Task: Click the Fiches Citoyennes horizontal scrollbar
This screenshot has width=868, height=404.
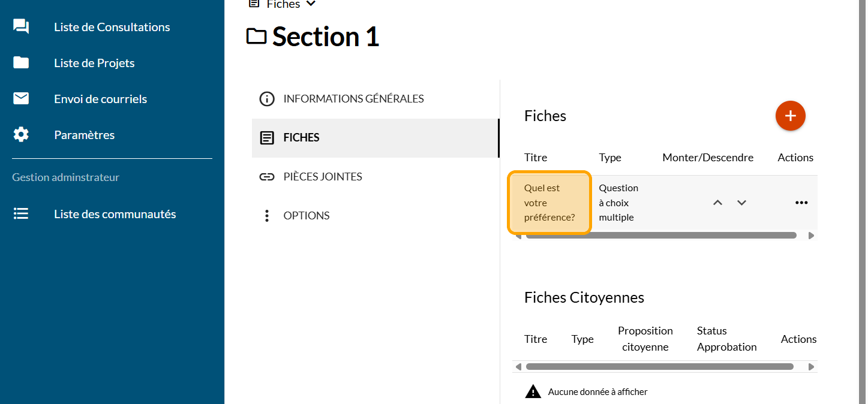Action: coord(659,367)
